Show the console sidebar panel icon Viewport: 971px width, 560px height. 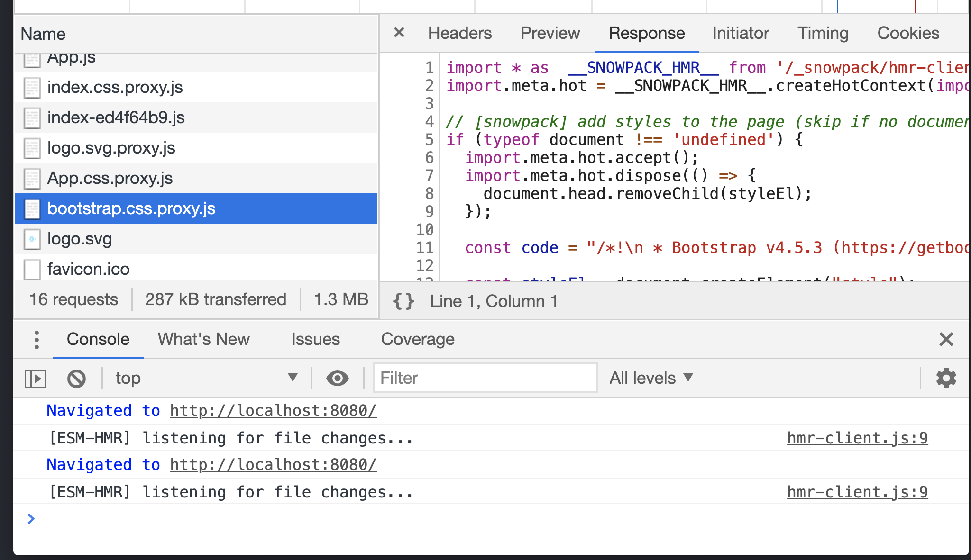tap(34, 378)
